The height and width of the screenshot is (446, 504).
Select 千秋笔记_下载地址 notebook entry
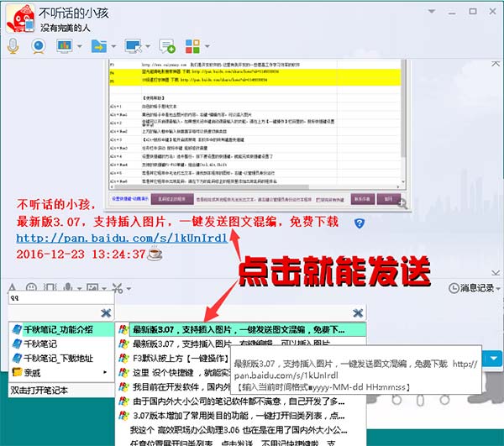coord(61,358)
